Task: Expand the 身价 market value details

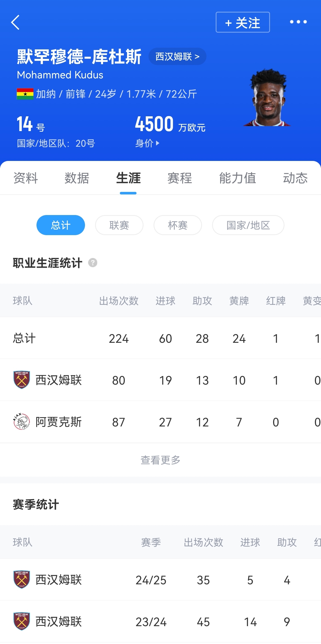Action: pos(147,143)
